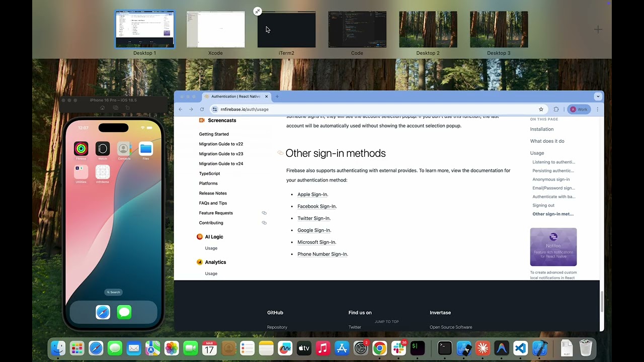Viewport: 644px width, 362px height.
Task: Go to Home in Simulator toolbar
Action: coord(103,108)
